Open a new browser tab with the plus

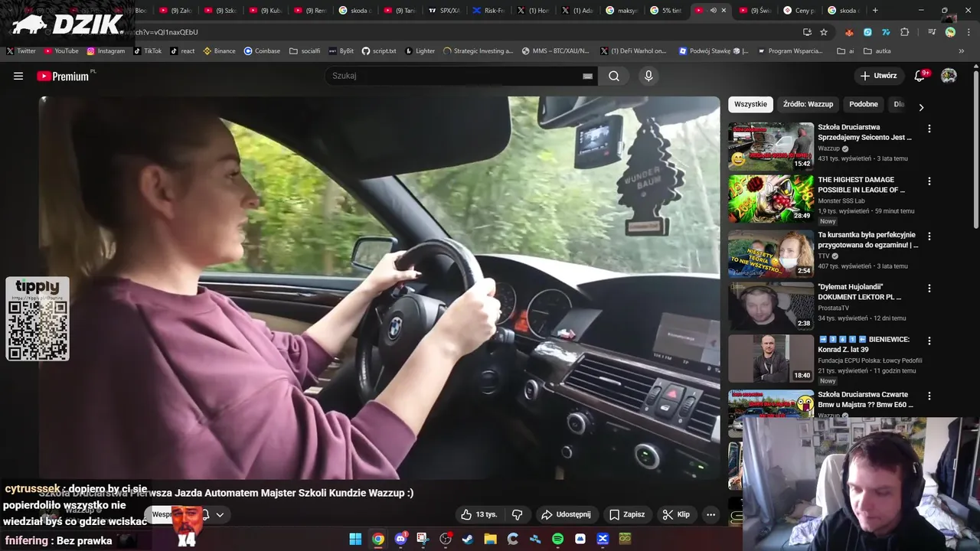[x=875, y=10]
